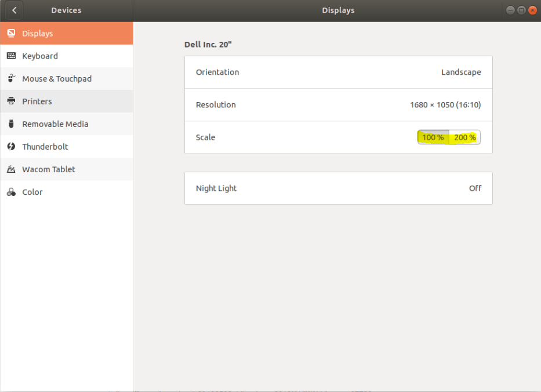Viewport: 541px width, 392px height.
Task: Open the Keyboard settings icon
Action: [x=10, y=56]
